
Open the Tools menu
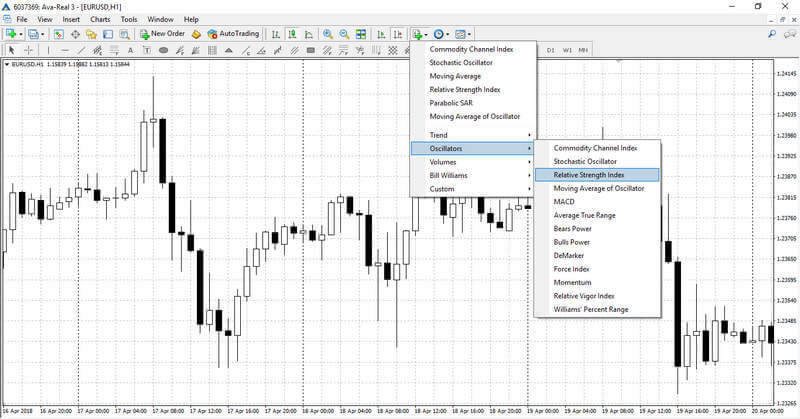[129, 19]
